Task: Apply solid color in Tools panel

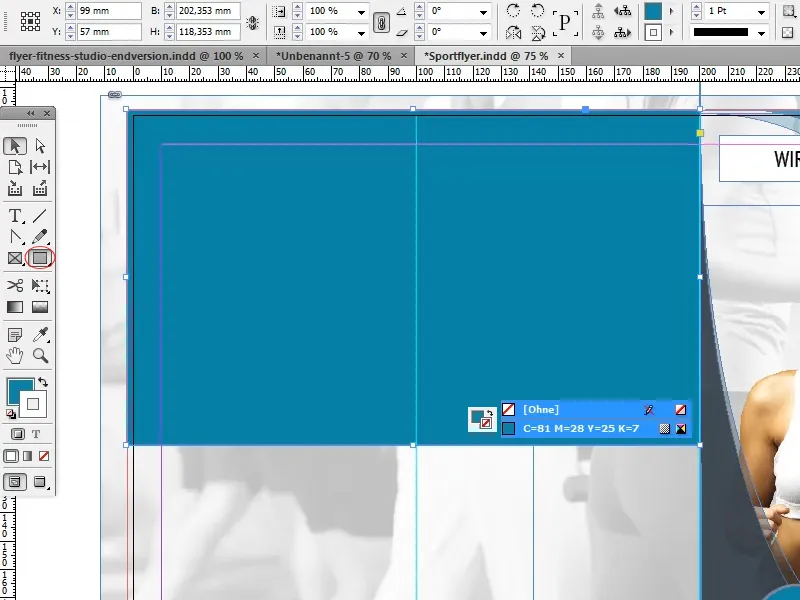Action: coord(11,456)
